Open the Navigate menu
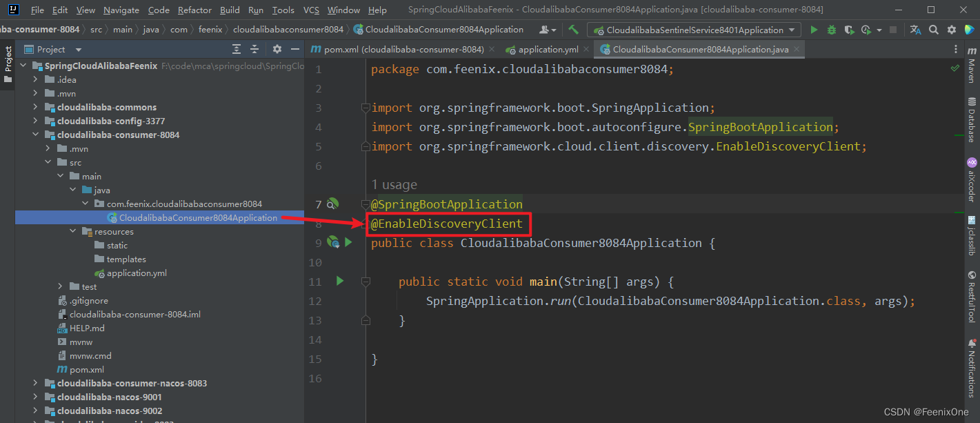 121,10
